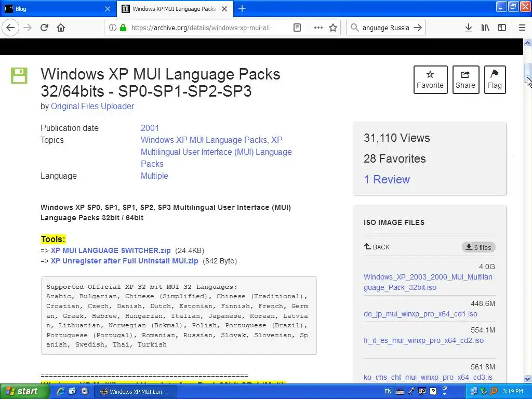Launch Windows Media Player from Quick Launch
This screenshot has width=532, height=399.
tap(84, 391)
